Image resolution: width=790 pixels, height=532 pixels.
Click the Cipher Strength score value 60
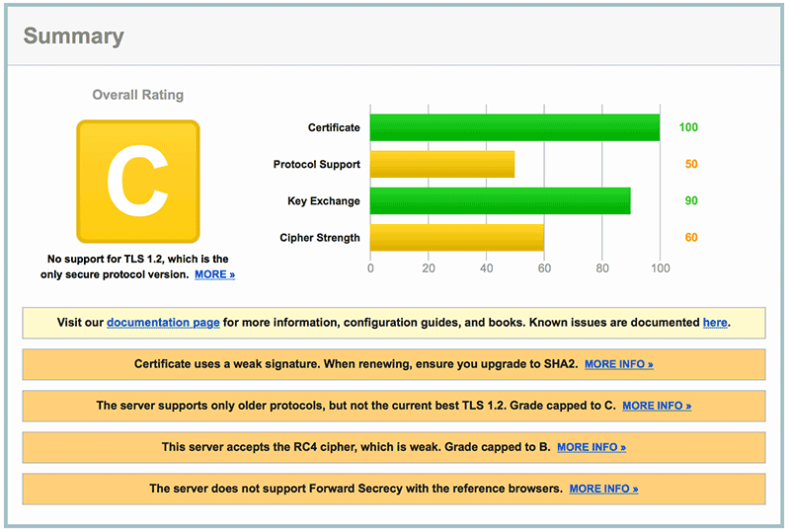691,238
